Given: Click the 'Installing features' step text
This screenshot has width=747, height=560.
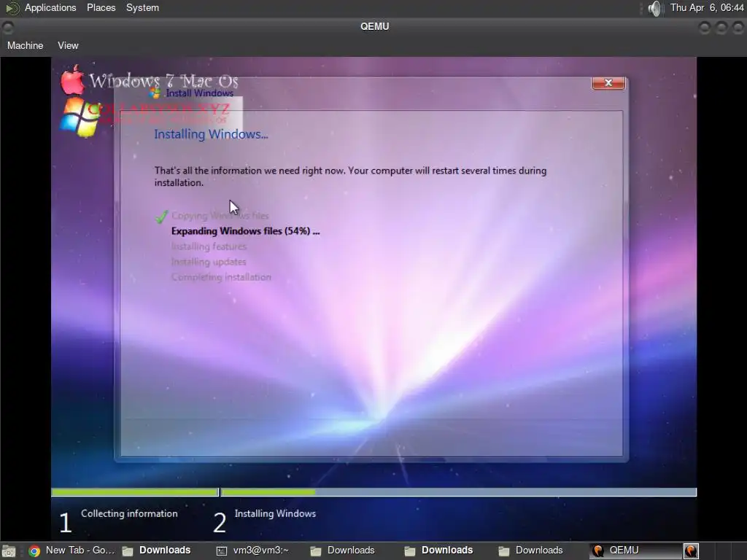Looking at the screenshot, I should point(209,246).
